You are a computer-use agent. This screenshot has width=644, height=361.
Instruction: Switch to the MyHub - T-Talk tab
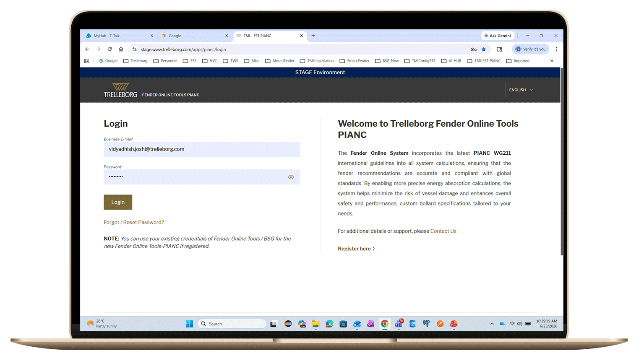click(x=119, y=36)
